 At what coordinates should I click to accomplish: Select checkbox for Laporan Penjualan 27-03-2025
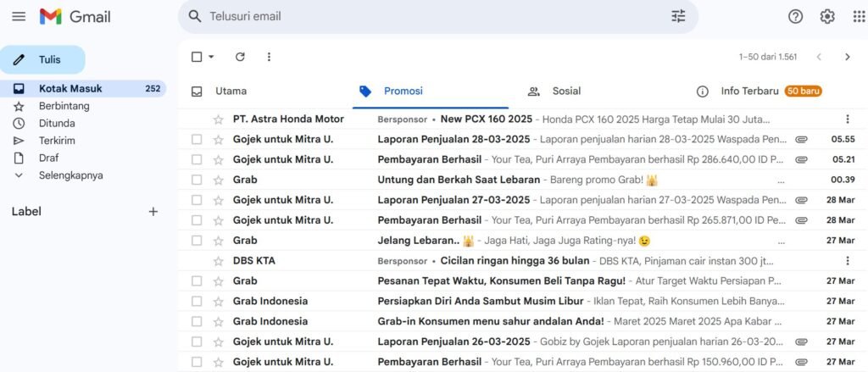coord(197,200)
